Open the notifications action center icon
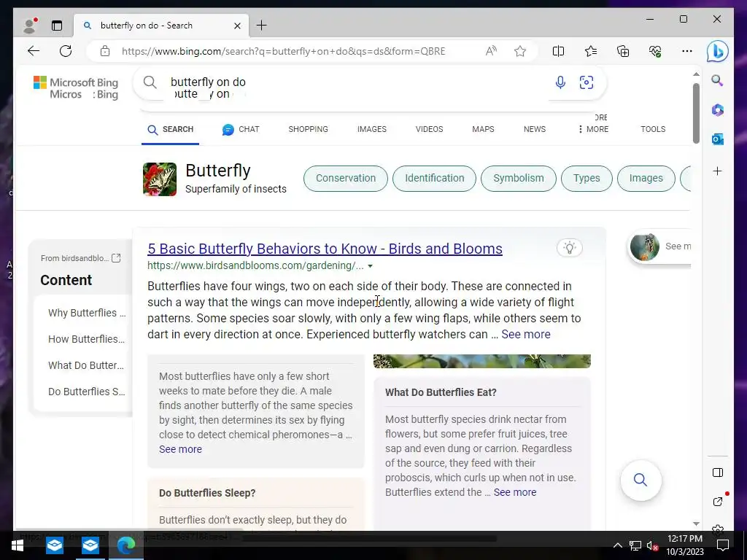The image size is (747, 560). pos(723,545)
